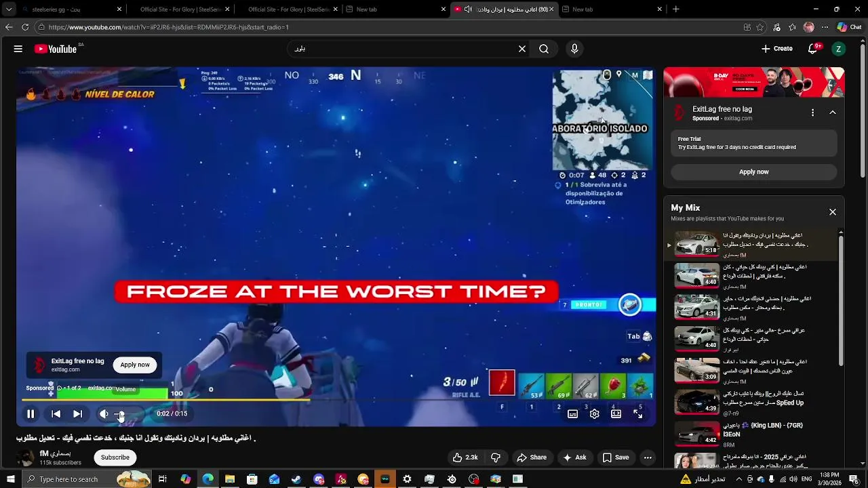Click the Windows taskbar search box
868x488 pixels.
pyautogui.click(x=87, y=479)
